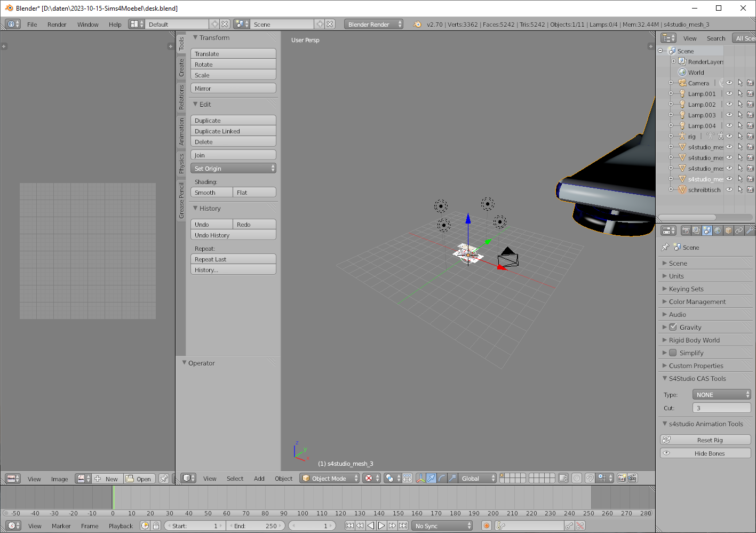Open the Modifiers tab (wrench icon)

coord(750,230)
